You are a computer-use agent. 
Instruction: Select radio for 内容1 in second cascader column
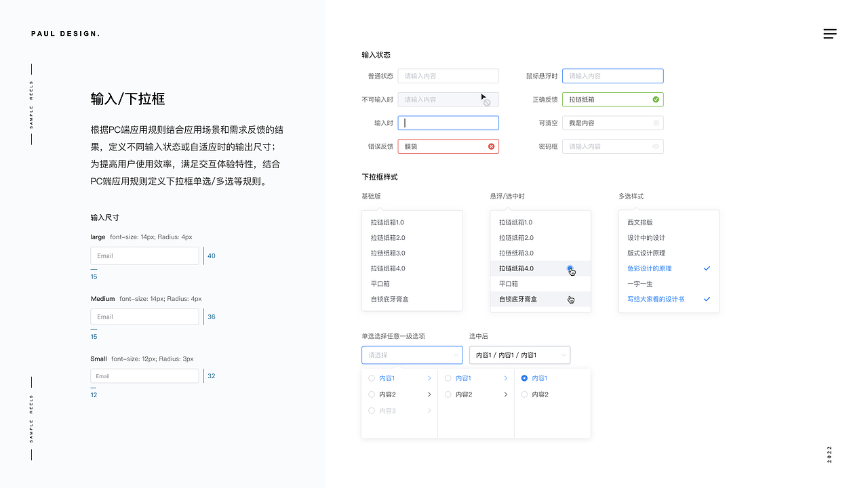448,378
